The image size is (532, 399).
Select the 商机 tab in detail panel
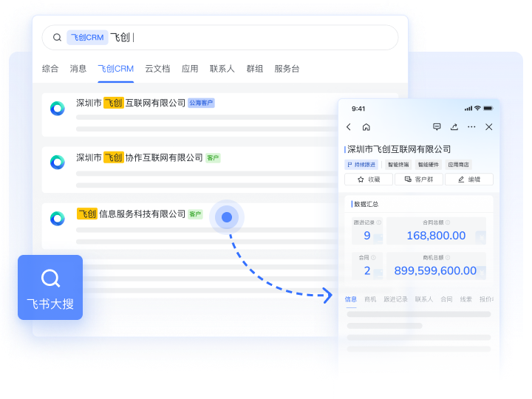coord(370,299)
